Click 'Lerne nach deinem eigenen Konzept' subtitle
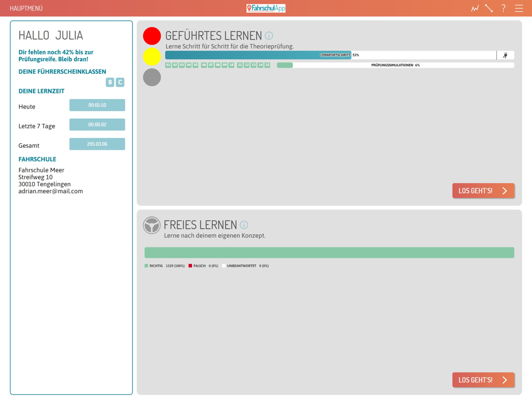Viewport: 532px width, 399px height. pyautogui.click(x=215, y=236)
